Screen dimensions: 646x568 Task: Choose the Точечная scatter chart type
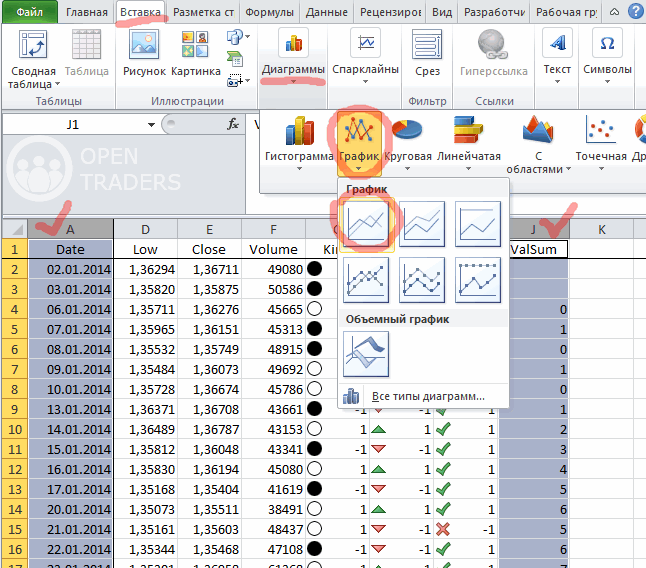601,143
